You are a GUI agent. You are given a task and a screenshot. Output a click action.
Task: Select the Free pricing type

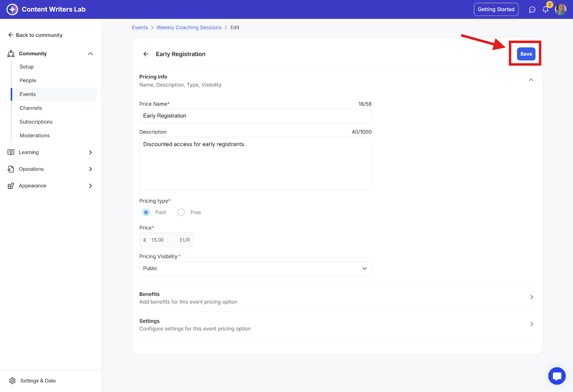[x=181, y=212]
